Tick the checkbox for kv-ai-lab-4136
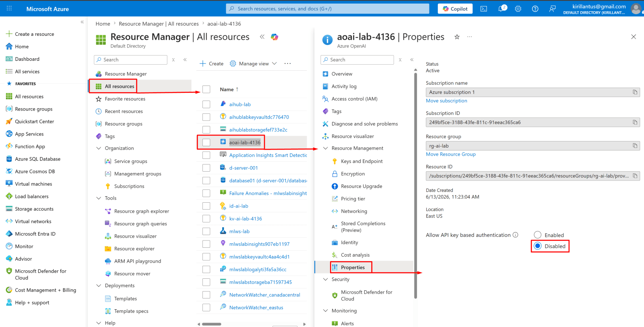 tap(206, 218)
